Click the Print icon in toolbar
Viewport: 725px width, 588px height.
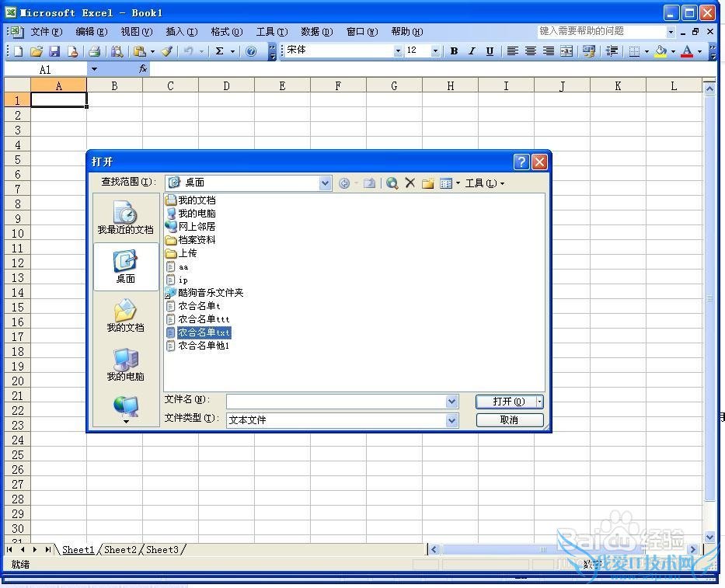(95, 51)
